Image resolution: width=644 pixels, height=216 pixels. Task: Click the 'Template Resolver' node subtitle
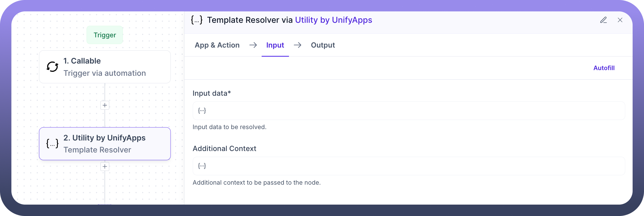(x=97, y=150)
